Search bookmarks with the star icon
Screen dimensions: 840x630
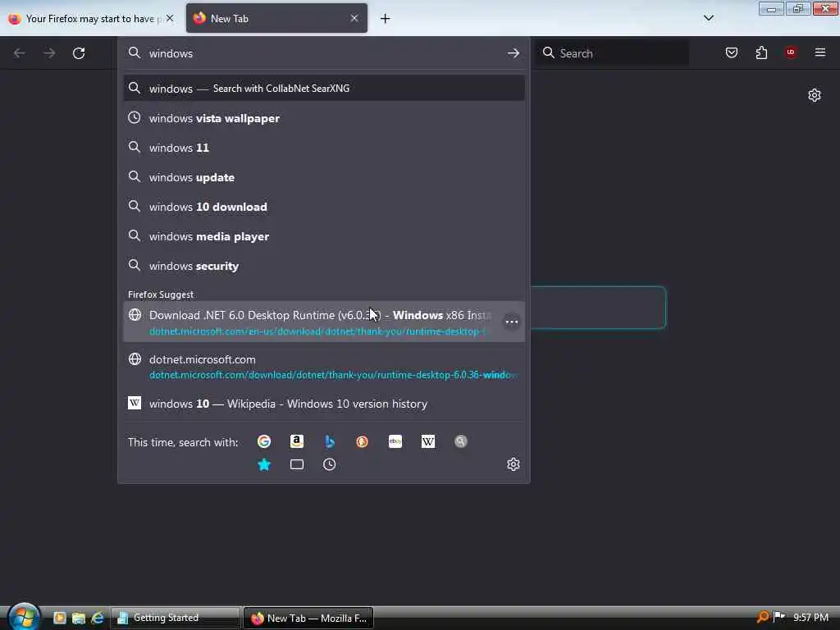coord(264,464)
